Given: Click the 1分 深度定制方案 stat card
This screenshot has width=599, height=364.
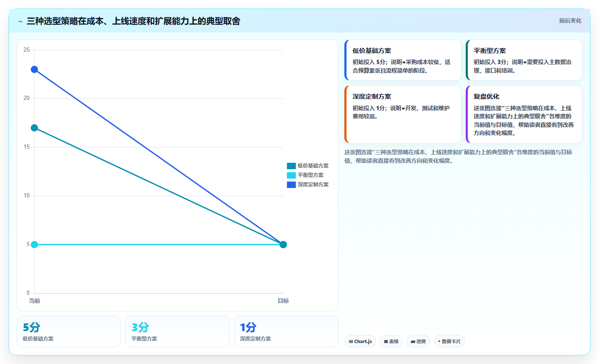Looking at the screenshot, I should pos(286,332).
